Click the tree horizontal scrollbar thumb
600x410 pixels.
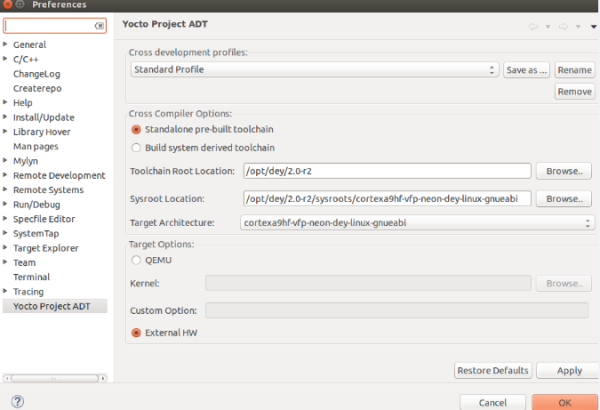click(54, 379)
